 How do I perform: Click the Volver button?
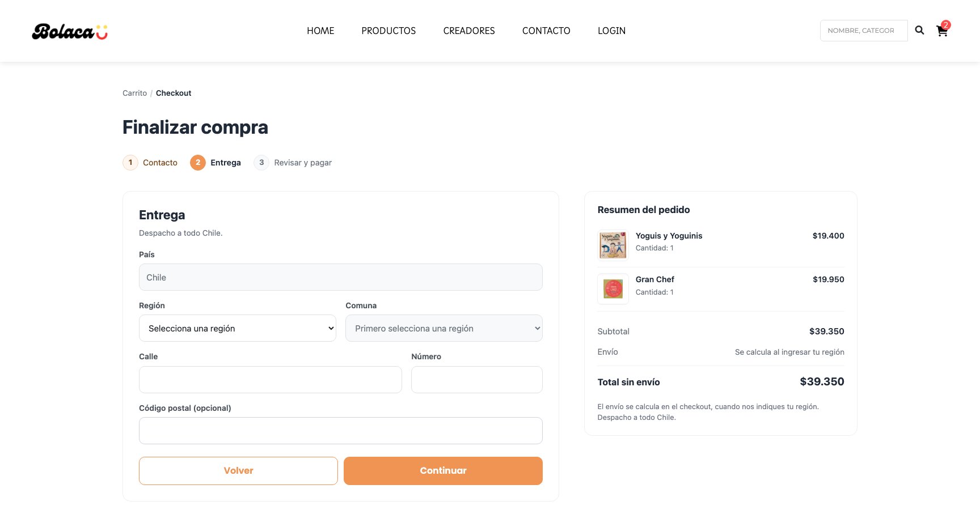tap(238, 471)
